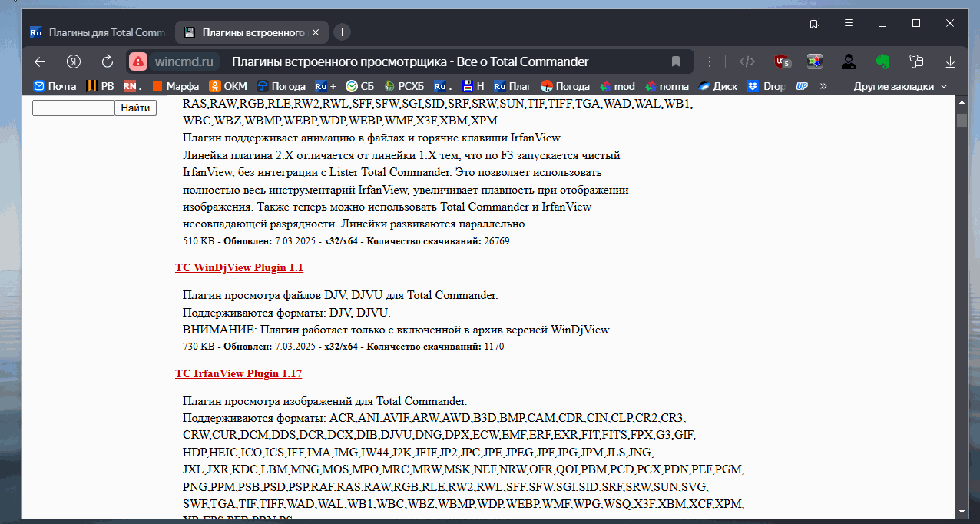Open the uBlock Origin extension icon
The height and width of the screenshot is (524, 980).
click(x=782, y=61)
